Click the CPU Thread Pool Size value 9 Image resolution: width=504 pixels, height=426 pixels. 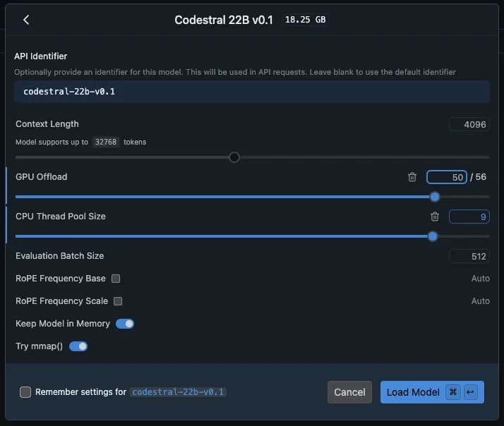pyautogui.click(x=469, y=217)
